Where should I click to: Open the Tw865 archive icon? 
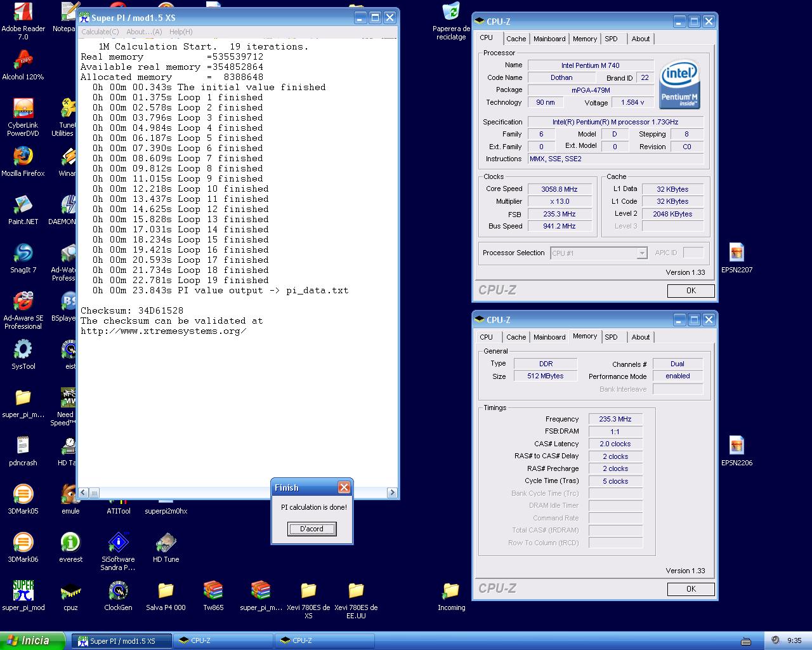(213, 591)
